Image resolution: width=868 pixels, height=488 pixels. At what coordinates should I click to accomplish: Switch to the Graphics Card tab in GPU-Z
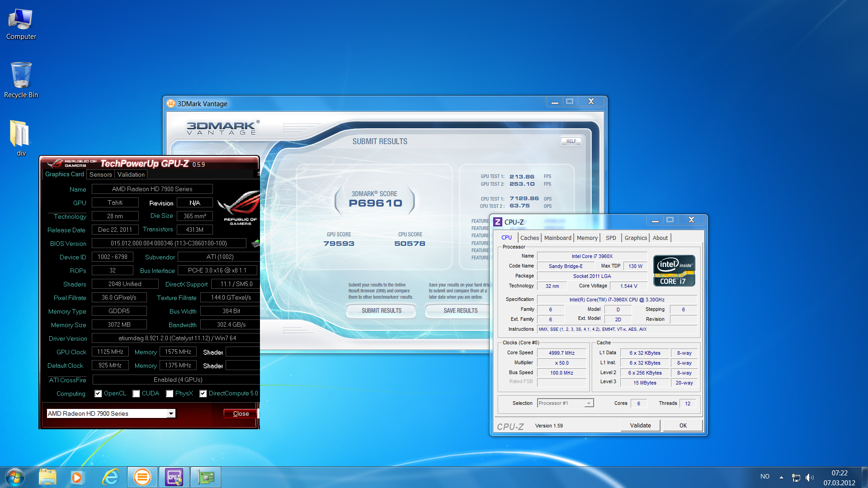tap(65, 174)
